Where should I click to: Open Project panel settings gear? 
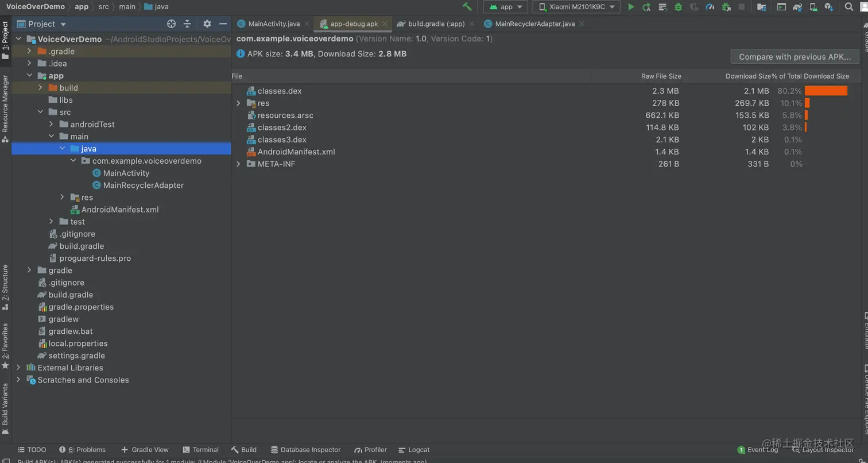click(207, 24)
